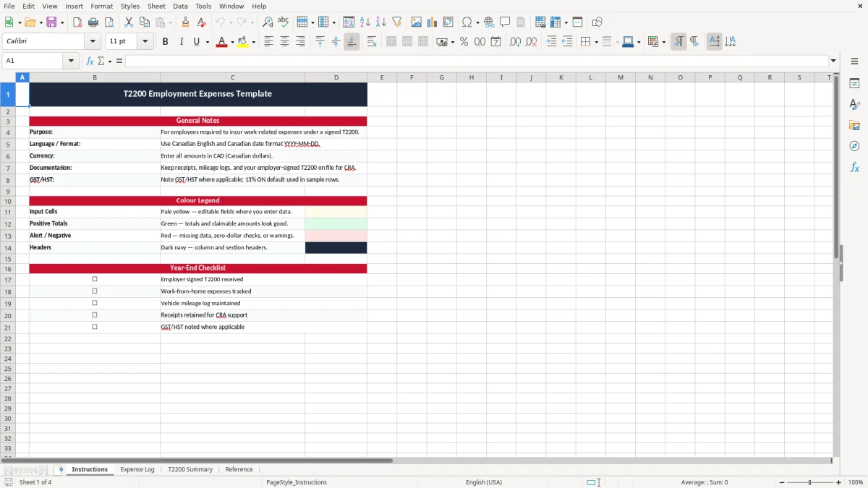Run the spelling check
The image size is (868, 488).
tap(283, 22)
